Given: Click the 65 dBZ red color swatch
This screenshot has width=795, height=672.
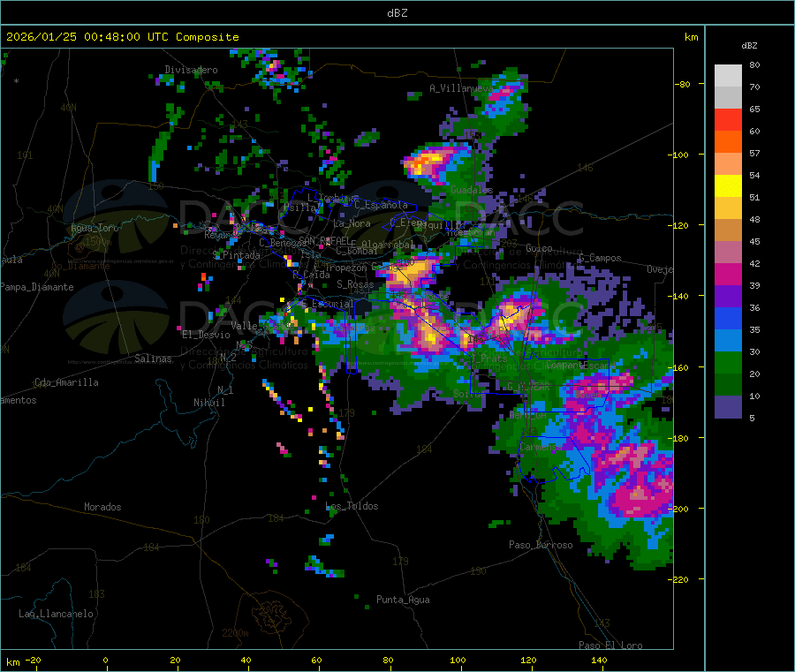Looking at the screenshot, I should click(728, 119).
